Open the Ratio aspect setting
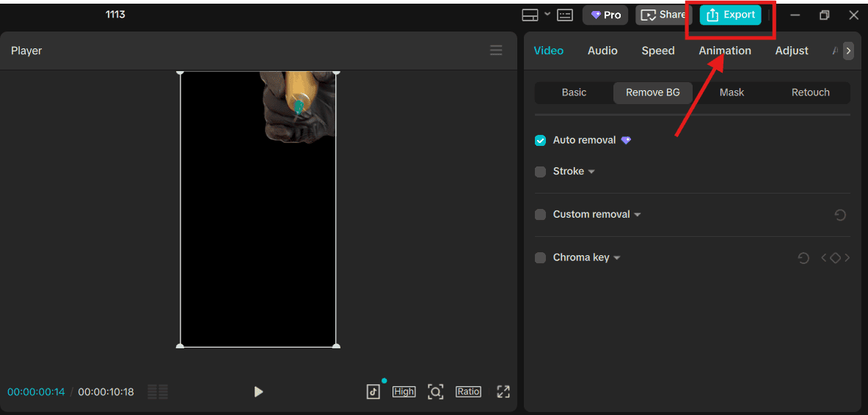The image size is (868, 415). [x=468, y=392]
